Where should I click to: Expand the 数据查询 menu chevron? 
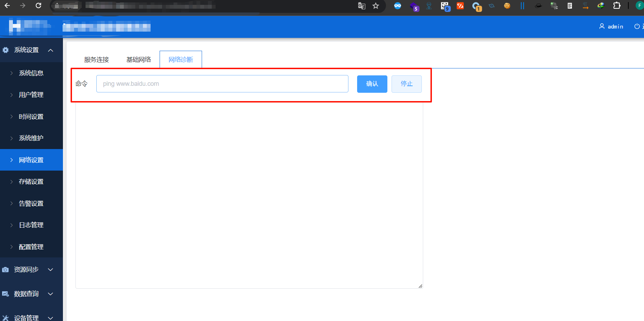(x=50, y=294)
